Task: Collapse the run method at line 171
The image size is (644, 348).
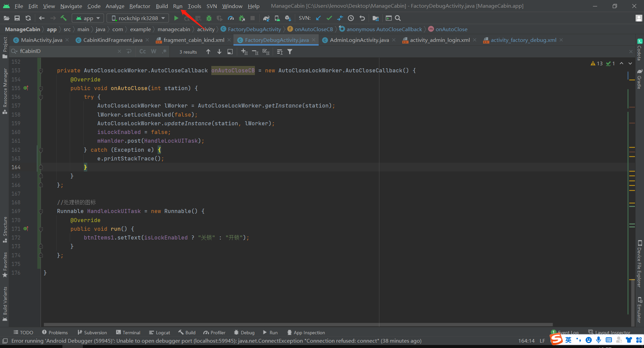Action: click(x=41, y=229)
